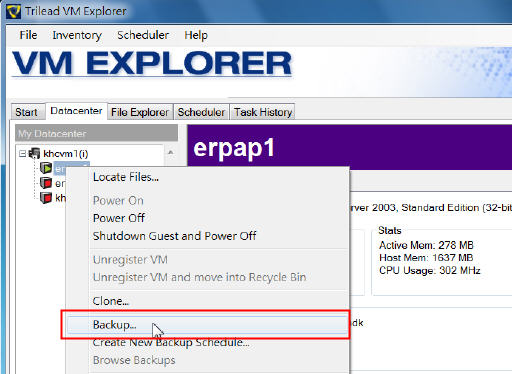Image resolution: width=512 pixels, height=374 pixels.
Task: Click the Trilead VM Explorer title icon
Action: [x=13, y=11]
